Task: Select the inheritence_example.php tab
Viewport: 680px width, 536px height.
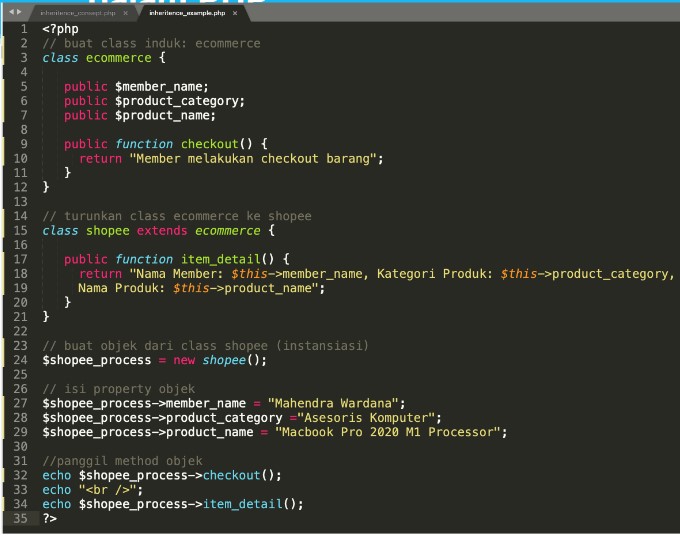Action: (x=187, y=13)
